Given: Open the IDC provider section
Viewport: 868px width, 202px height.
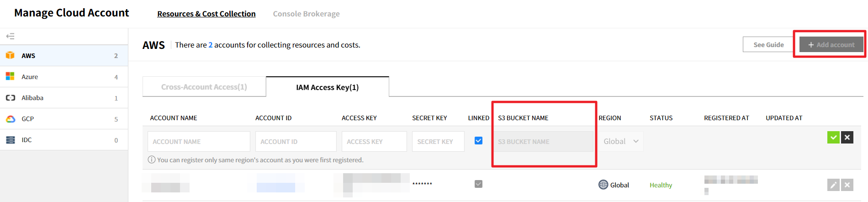Looking at the screenshot, I should pyautogui.click(x=26, y=140).
